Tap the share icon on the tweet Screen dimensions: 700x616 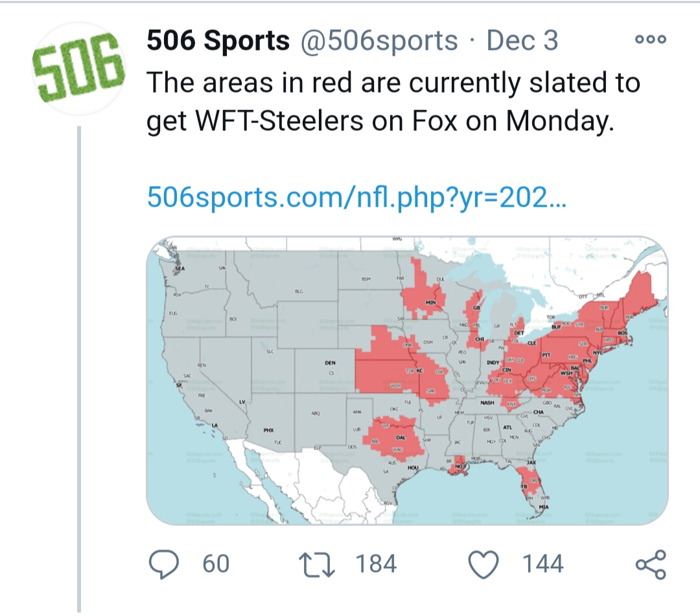coord(651,564)
